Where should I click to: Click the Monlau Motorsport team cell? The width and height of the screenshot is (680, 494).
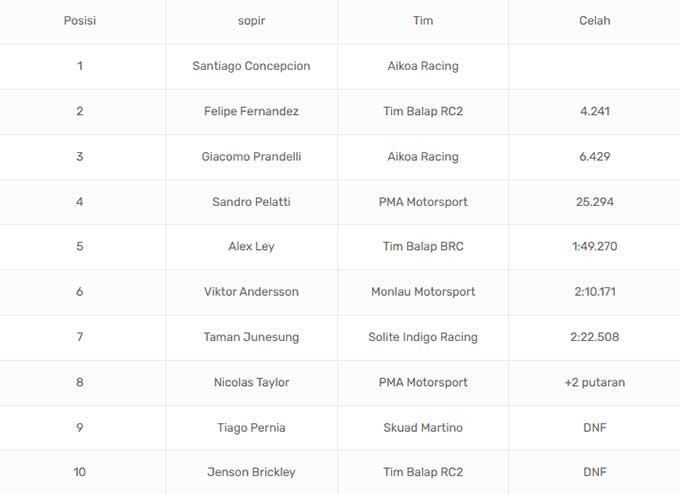click(423, 291)
